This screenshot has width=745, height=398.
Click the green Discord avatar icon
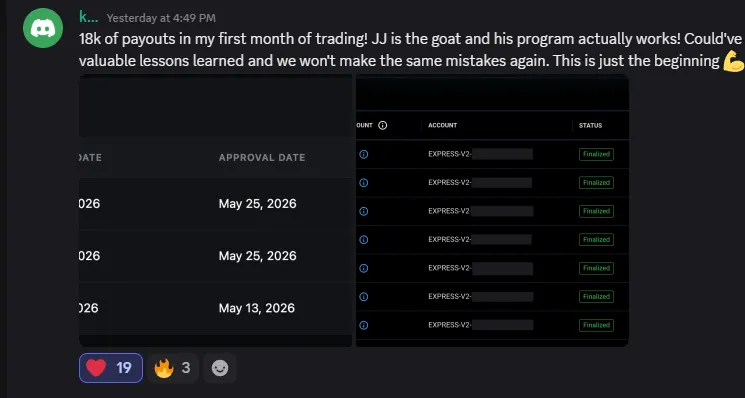(x=43, y=28)
